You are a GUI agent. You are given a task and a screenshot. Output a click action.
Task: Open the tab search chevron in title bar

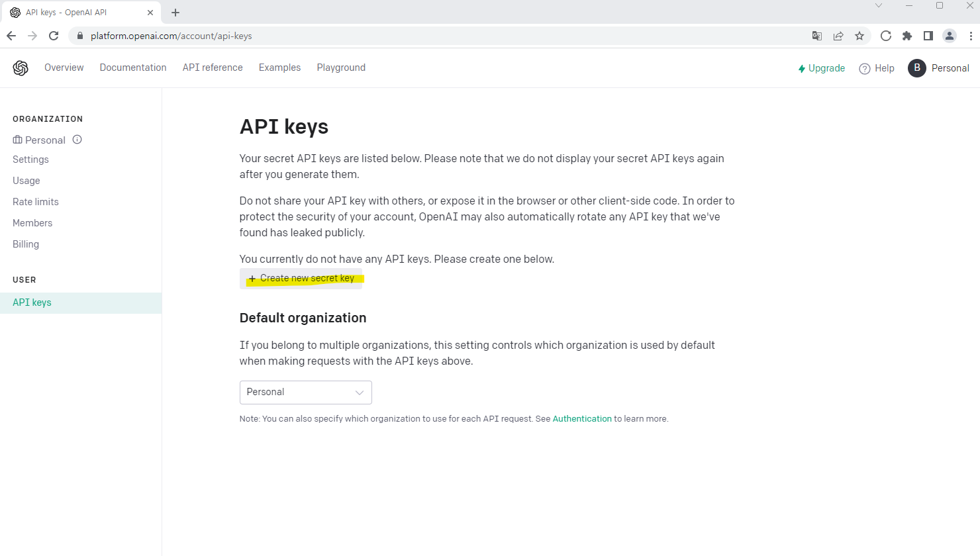pyautogui.click(x=879, y=5)
